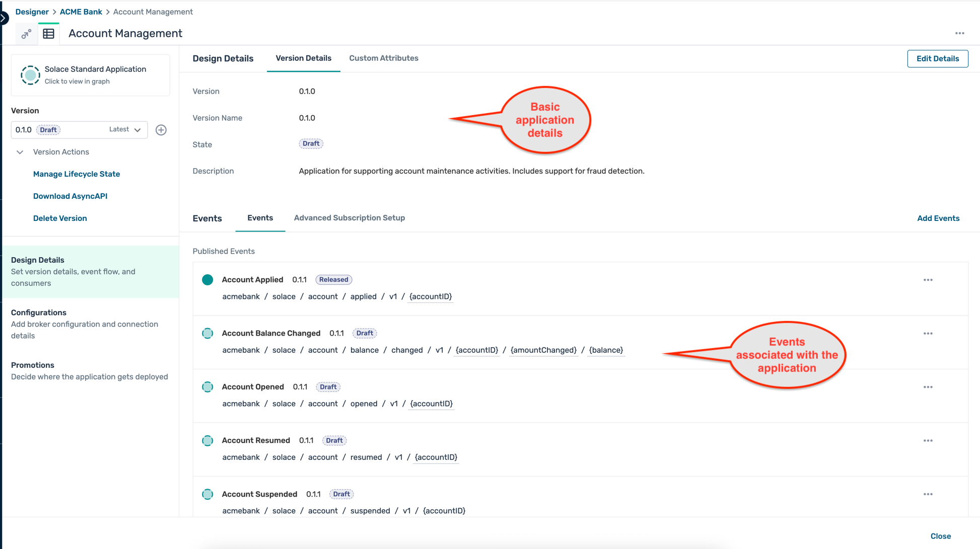Click Download AsyncAPI link
The image size is (980, 549).
[70, 196]
